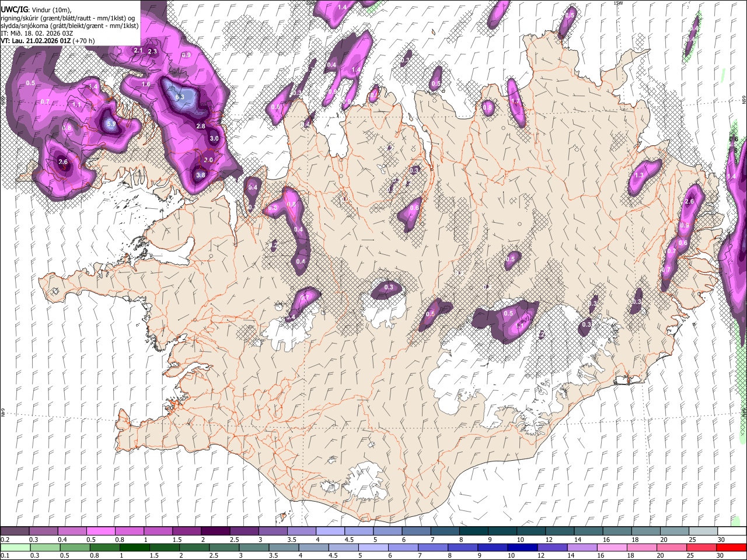The width and height of the screenshot is (747, 560).
Task: Select green-row pink swatch between 16 and 18
Action: click(x=612, y=547)
